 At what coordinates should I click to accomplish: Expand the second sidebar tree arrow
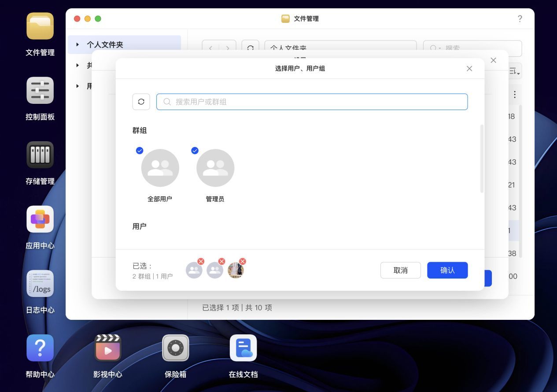point(78,65)
